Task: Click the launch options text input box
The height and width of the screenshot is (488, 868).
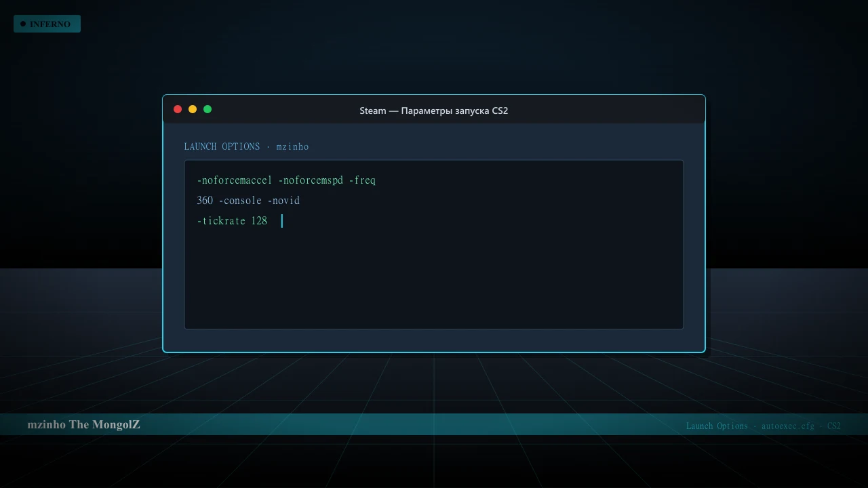Action: (434, 245)
